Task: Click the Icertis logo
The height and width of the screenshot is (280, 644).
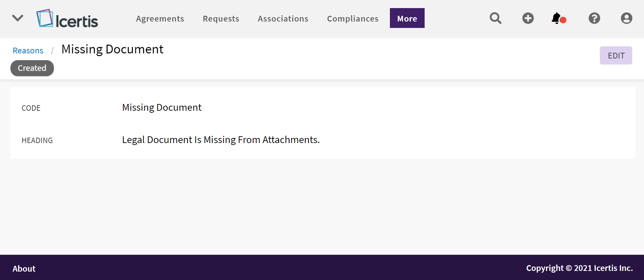Action: pos(67,19)
